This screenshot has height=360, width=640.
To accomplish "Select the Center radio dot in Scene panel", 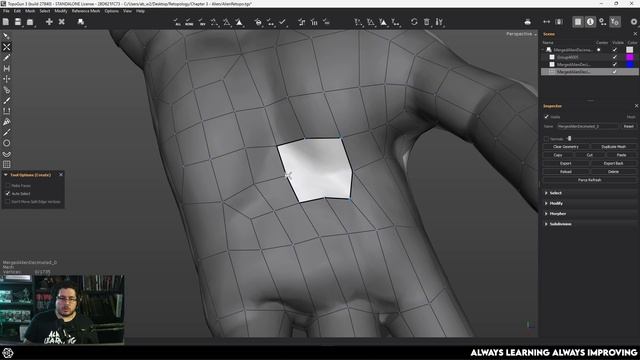I will 599,50.
